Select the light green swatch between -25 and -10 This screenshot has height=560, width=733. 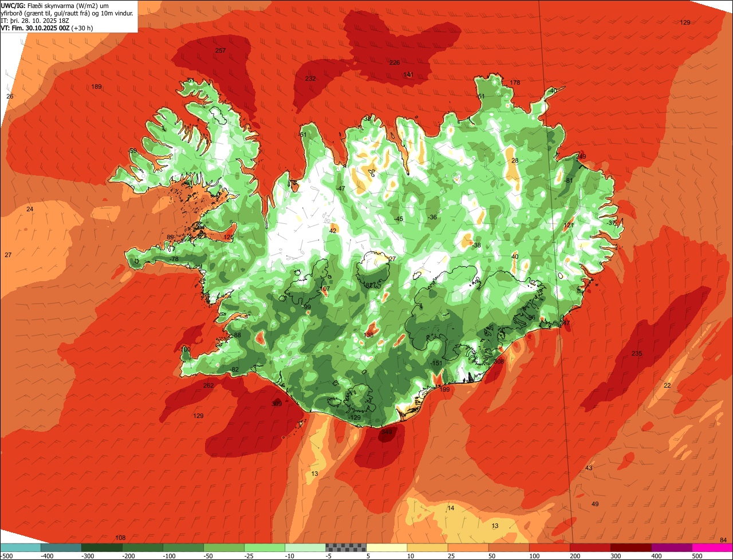265,547
